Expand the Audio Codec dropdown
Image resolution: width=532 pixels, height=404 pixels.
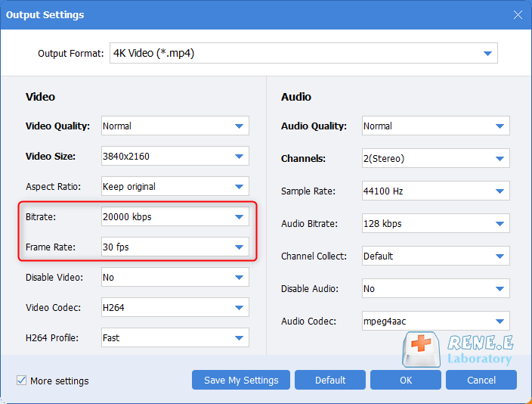[435, 321]
